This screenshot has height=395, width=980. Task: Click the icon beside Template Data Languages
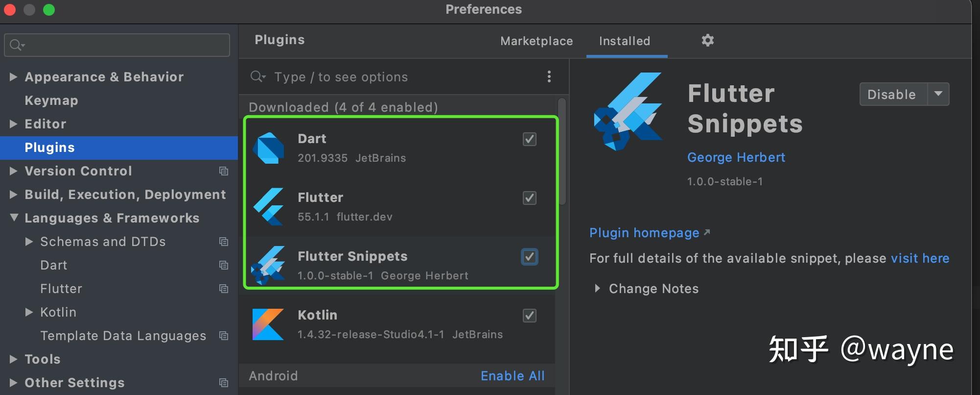point(224,336)
